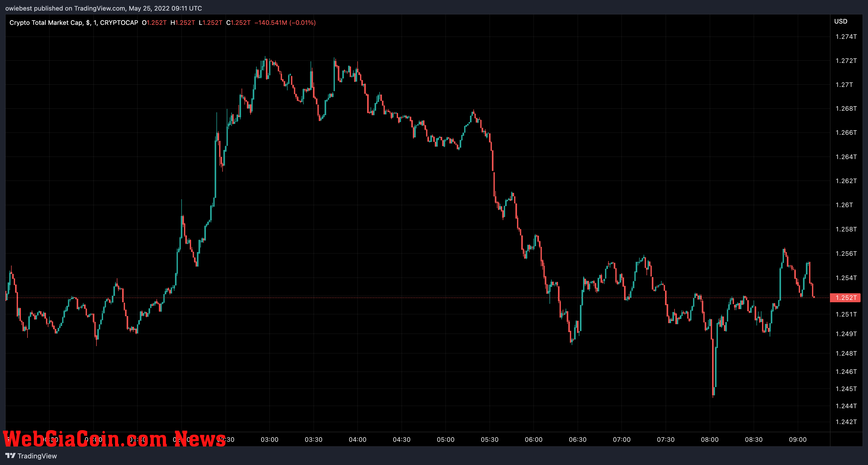This screenshot has width=868, height=465.
Task: Click the 1.264T price axis label
Action: point(846,157)
